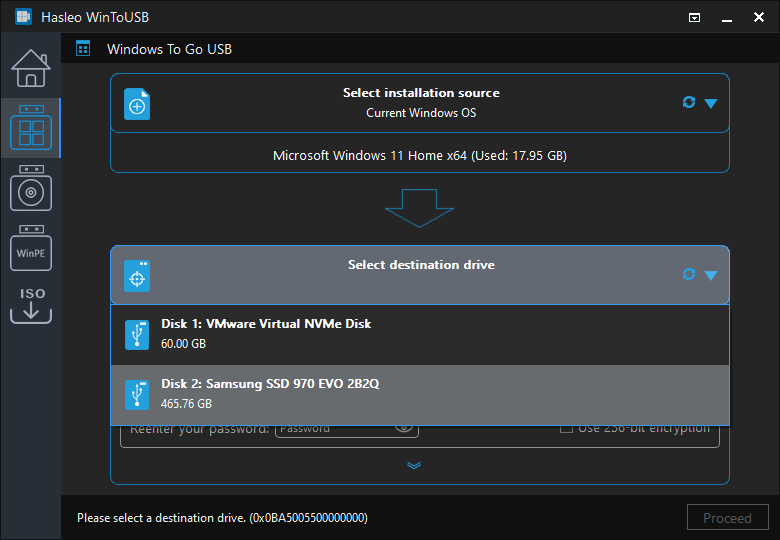780x540 pixels.
Task: Click the Windows To Go USB header icon
Action: point(83,49)
